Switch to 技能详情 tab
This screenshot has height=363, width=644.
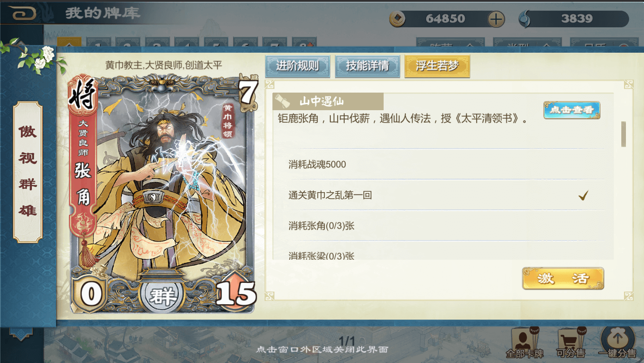pyautogui.click(x=367, y=66)
